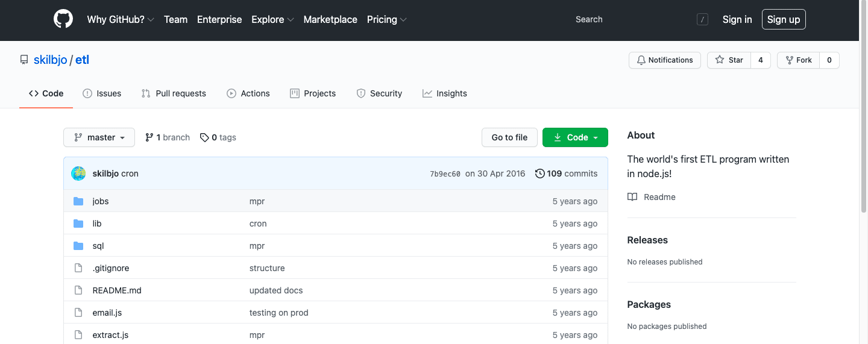Image resolution: width=868 pixels, height=344 pixels.
Task: Open the Releases heading link
Action: [x=647, y=240]
